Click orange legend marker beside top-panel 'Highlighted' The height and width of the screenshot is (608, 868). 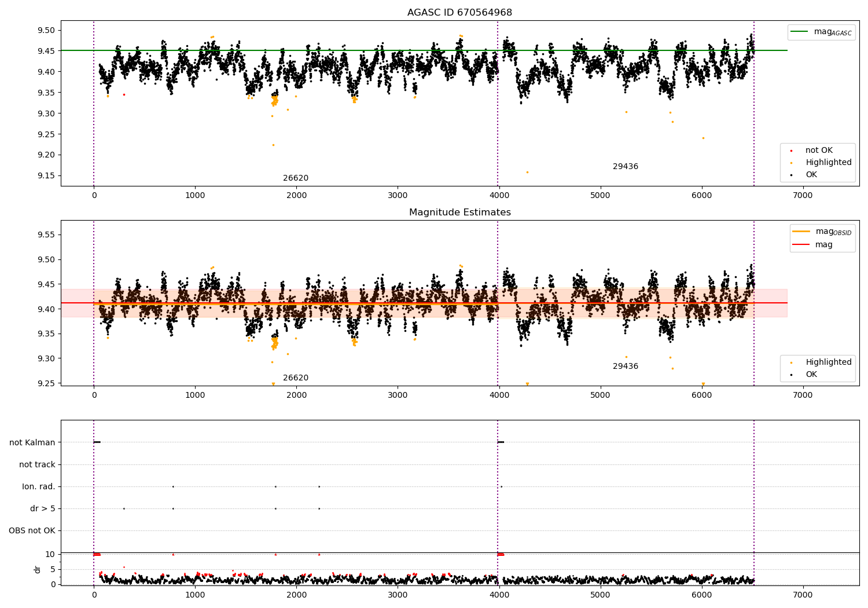click(x=792, y=163)
